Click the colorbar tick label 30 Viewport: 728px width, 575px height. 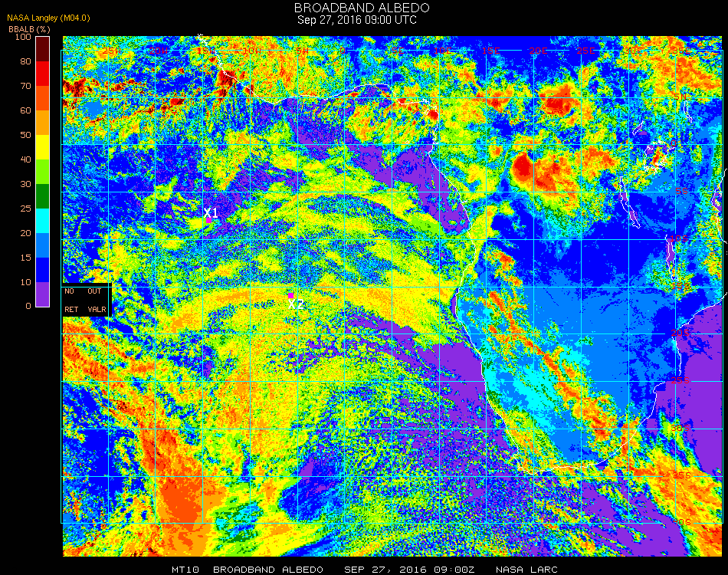[x=25, y=185]
